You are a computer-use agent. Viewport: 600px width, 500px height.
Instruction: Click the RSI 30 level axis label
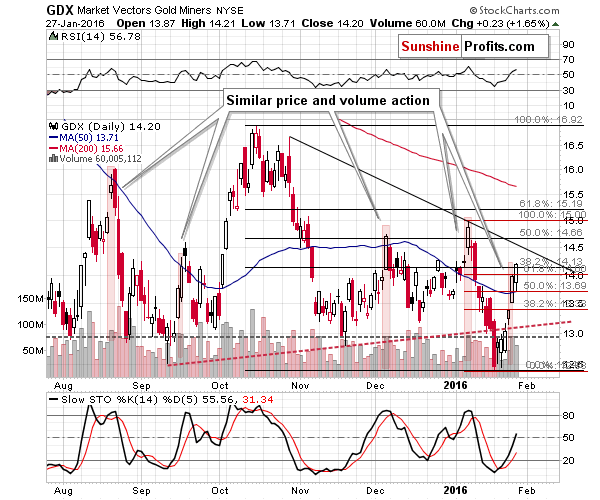tap(569, 91)
